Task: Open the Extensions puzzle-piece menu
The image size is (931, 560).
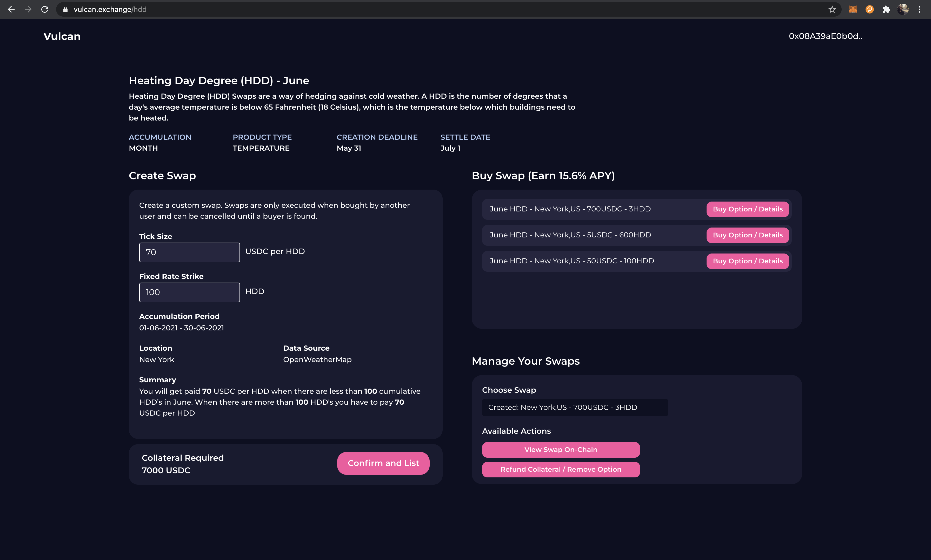Action: point(886,9)
